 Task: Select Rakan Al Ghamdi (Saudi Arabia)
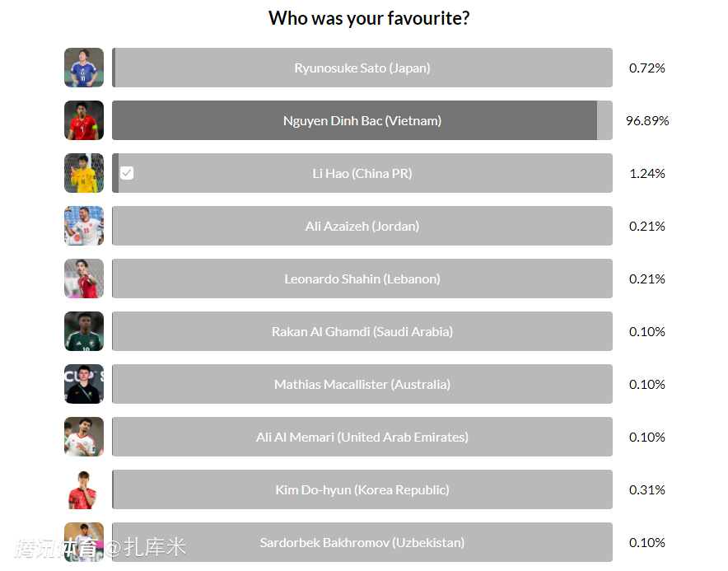pyautogui.click(x=362, y=331)
